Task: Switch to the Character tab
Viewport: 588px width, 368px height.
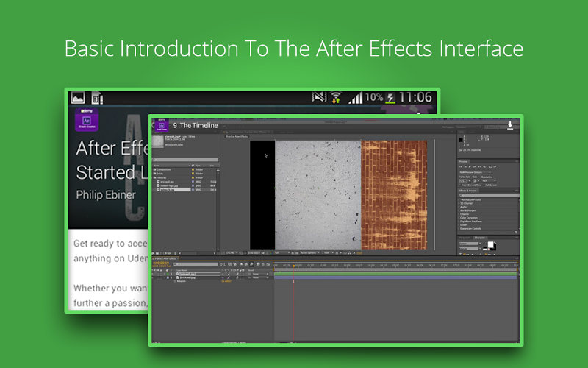Action: [480, 238]
